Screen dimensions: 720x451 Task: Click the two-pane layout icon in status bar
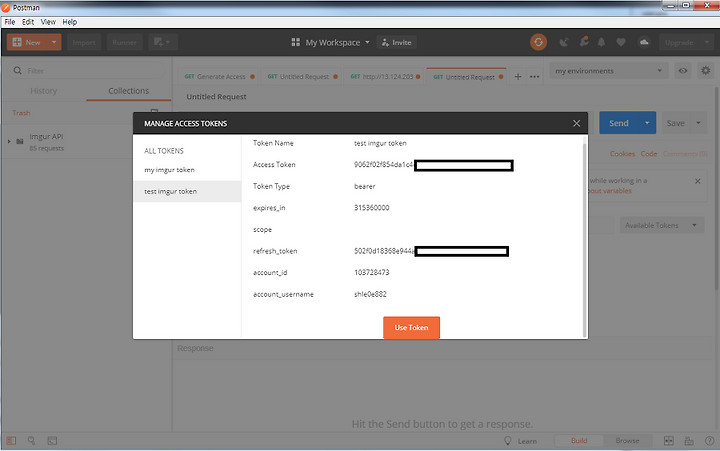(669, 441)
